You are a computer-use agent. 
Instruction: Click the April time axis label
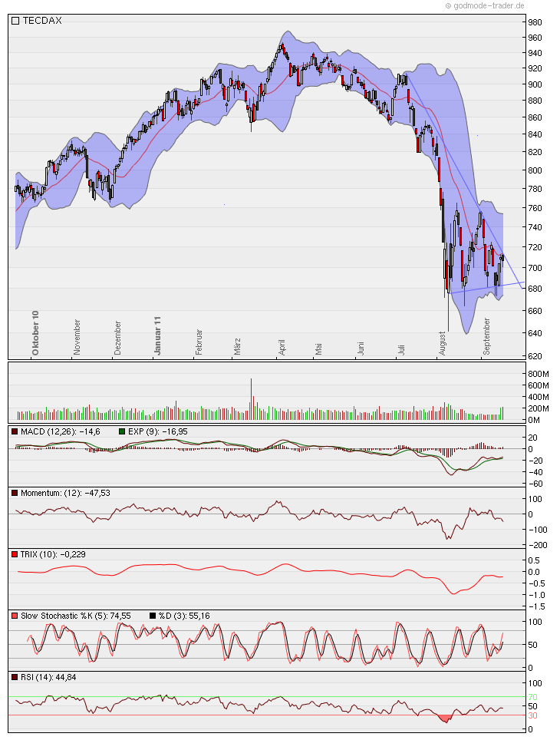[x=282, y=347]
